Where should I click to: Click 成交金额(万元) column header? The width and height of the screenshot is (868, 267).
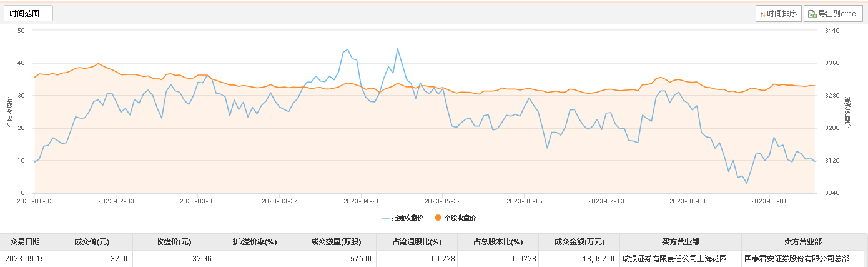579,242
